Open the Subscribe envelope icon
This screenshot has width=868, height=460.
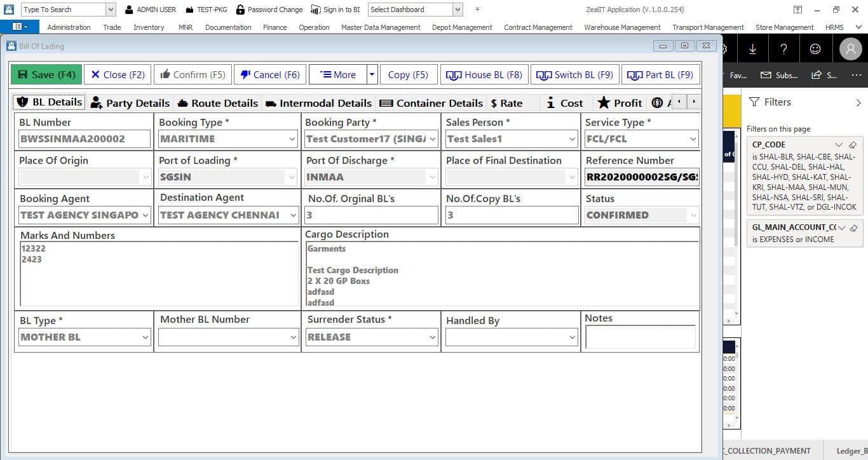point(766,75)
